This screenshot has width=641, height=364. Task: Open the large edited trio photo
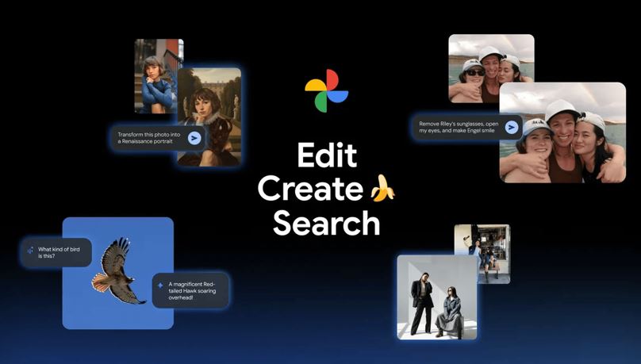click(562, 132)
